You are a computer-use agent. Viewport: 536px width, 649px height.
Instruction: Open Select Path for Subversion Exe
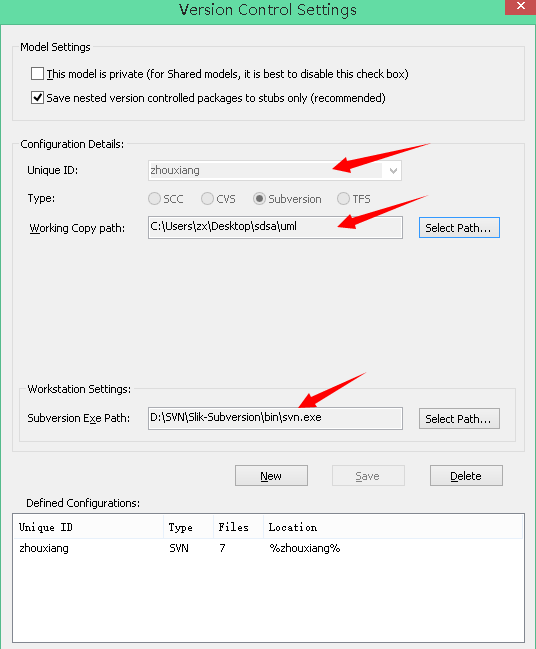459,418
